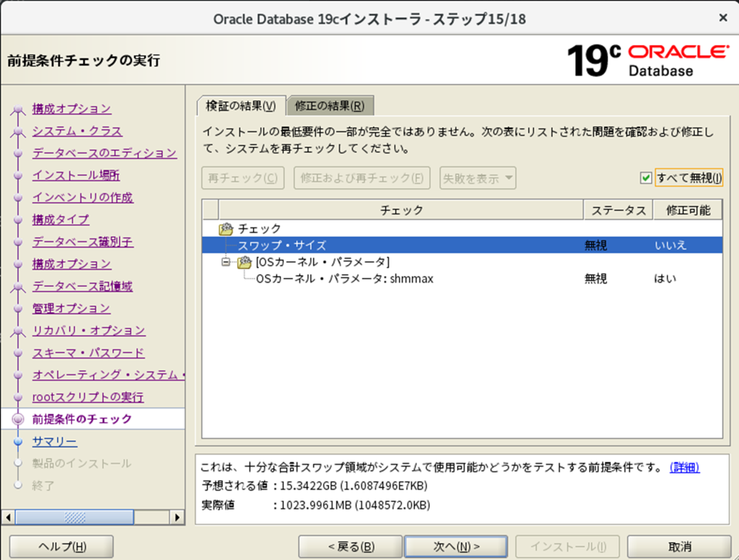Screen dimensions: 739x560
Task: Select the 検証の結果 tab
Action: [240, 105]
